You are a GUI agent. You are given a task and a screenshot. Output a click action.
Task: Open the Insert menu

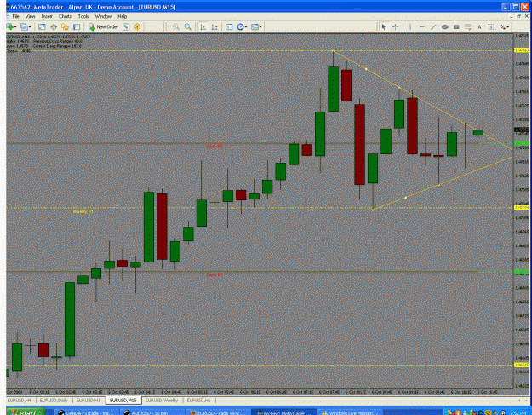point(47,16)
